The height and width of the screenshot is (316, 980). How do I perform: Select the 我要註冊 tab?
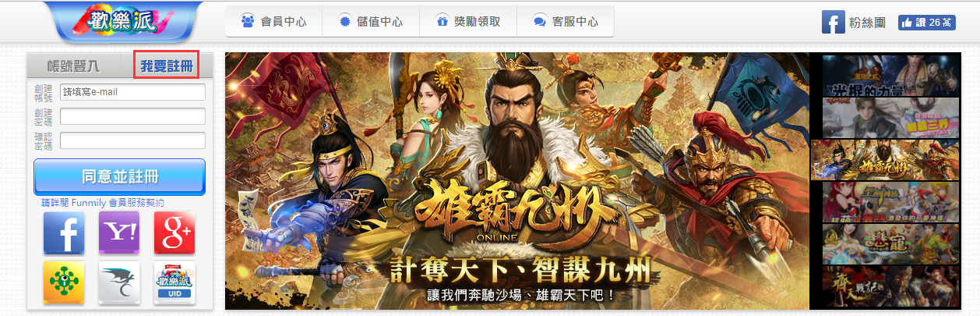coord(167,66)
